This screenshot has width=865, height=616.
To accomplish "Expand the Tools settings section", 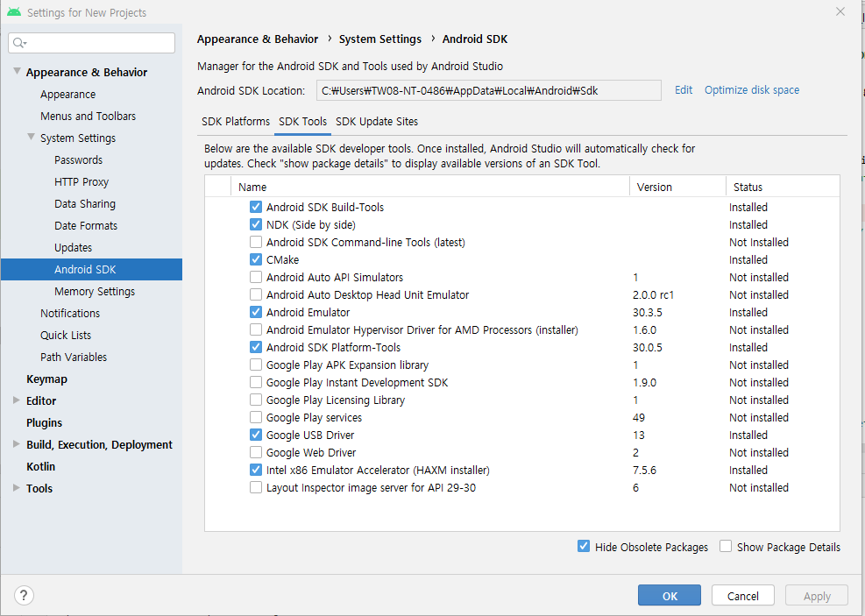I will 17,488.
